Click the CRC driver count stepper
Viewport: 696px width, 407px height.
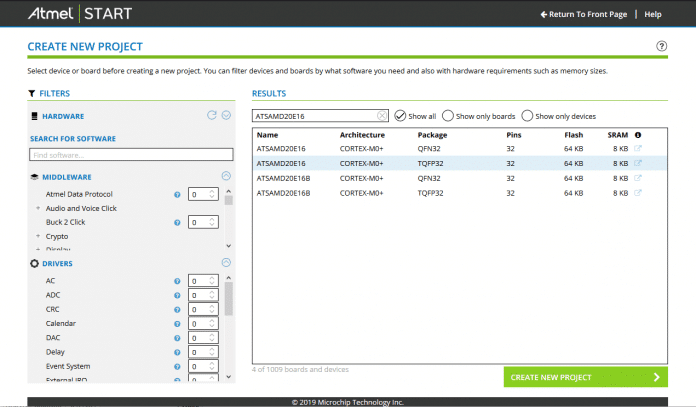[x=203, y=309]
